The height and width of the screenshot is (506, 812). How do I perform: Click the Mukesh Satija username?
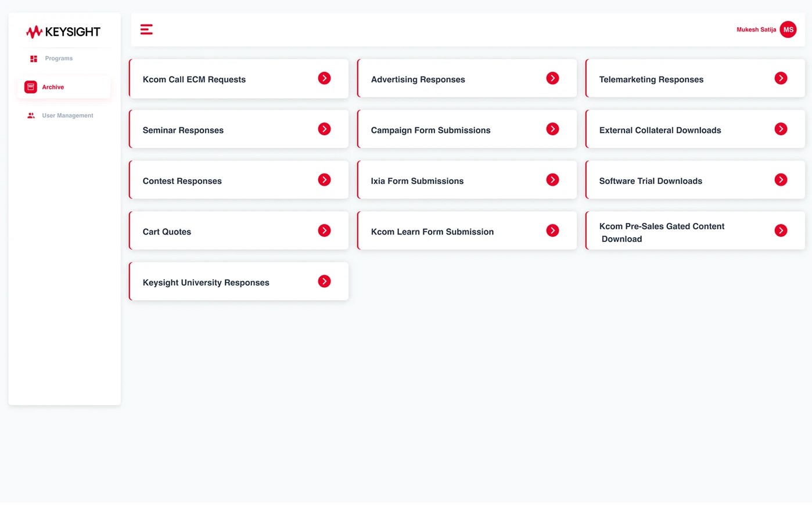pyautogui.click(x=756, y=30)
